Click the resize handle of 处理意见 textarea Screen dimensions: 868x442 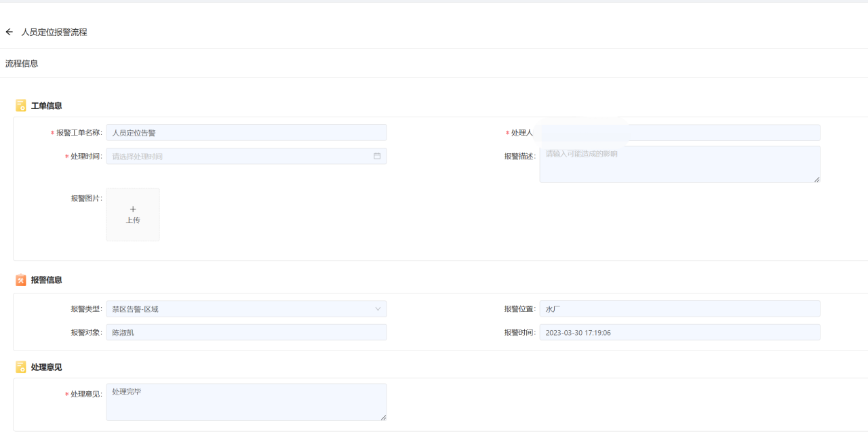pyautogui.click(x=383, y=417)
